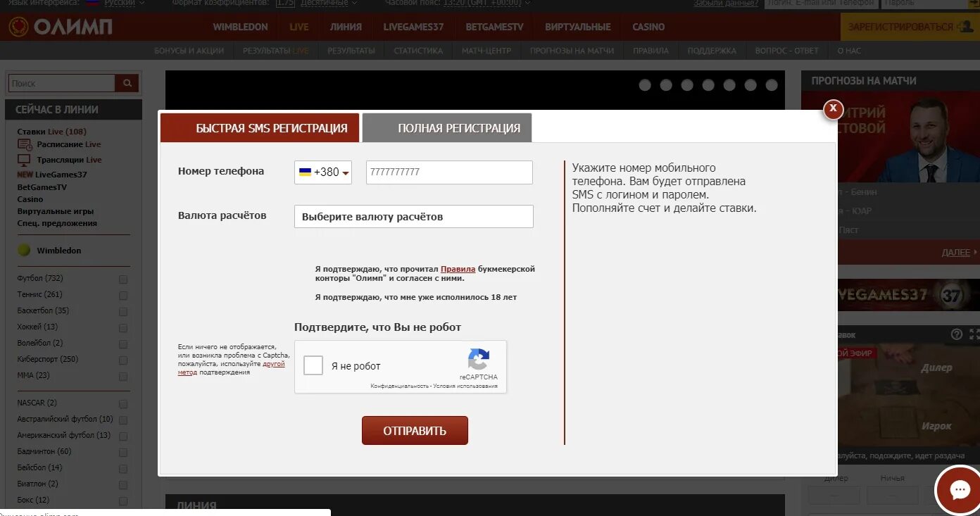Open the Правила link in the confirmation text

coord(458,269)
